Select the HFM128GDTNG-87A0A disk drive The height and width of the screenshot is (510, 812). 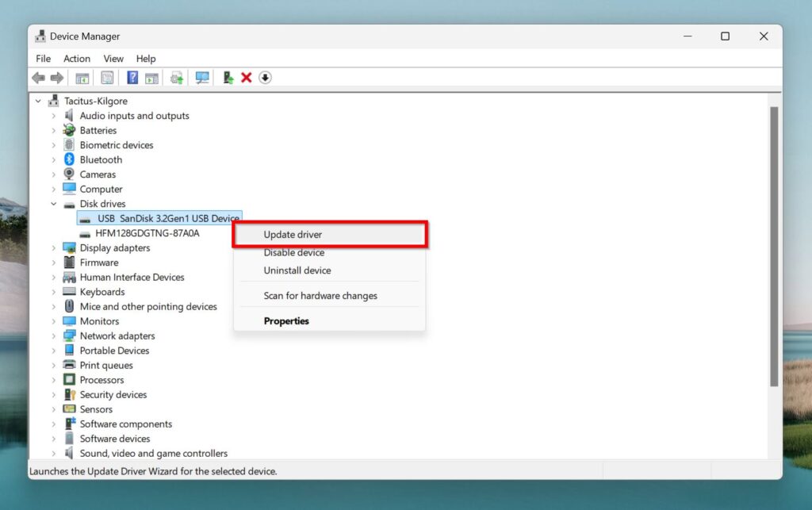point(147,233)
